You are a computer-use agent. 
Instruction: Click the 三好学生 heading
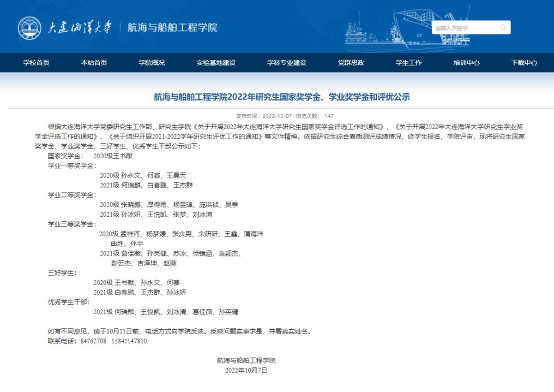pyautogui.click(x=62, y=273)
